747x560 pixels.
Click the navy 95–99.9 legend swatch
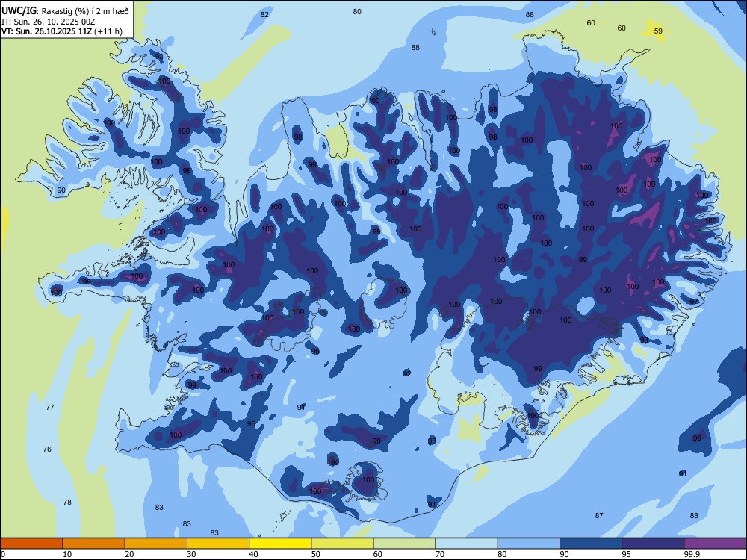653,544
